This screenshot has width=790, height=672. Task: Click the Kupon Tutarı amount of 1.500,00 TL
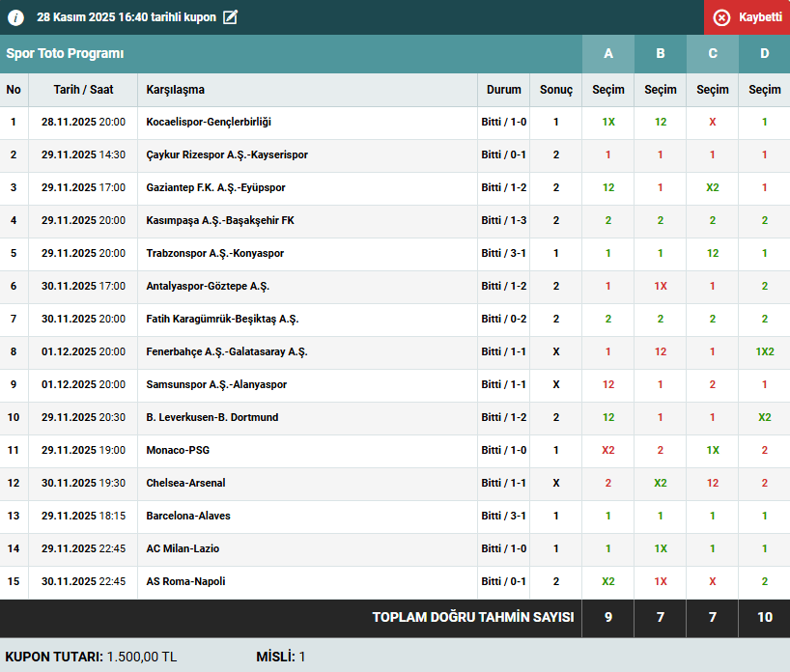(141, 657)
